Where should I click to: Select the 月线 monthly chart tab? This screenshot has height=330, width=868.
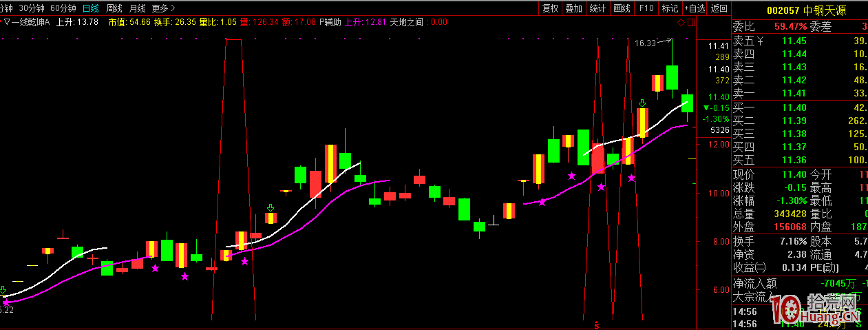[x=137, y=8]
